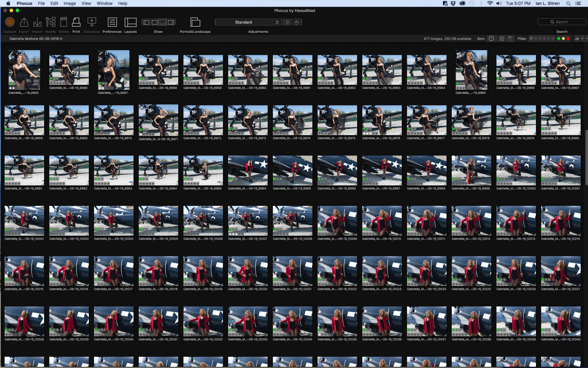Open the Standard adjustments preset dropdown
Image resolution: width=588 pixels, height=368 pixels.
(243, 22)
